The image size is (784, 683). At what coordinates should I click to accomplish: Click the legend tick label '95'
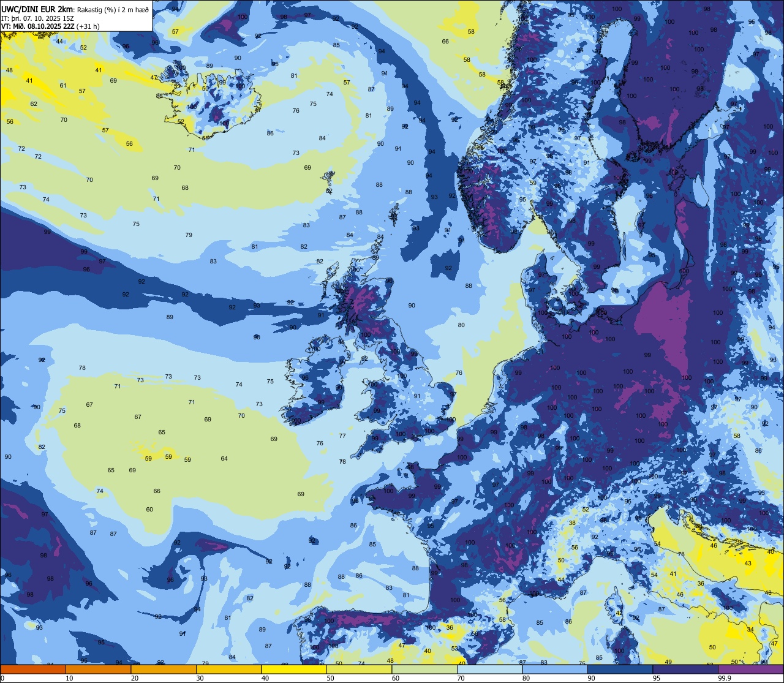657,678
